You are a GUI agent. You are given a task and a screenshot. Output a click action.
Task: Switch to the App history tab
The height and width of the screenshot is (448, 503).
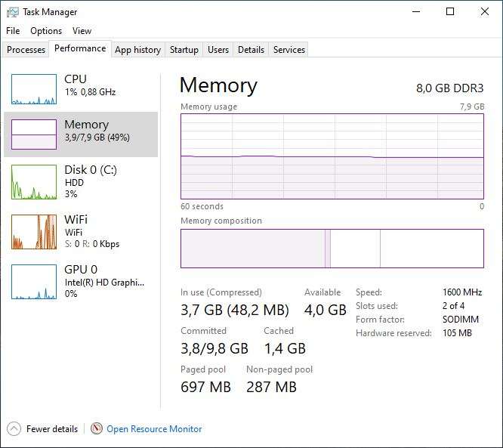(x=137, y=50)
